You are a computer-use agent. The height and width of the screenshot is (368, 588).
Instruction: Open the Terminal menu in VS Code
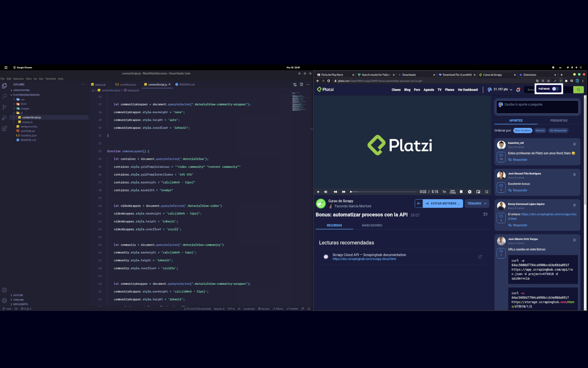51,79
